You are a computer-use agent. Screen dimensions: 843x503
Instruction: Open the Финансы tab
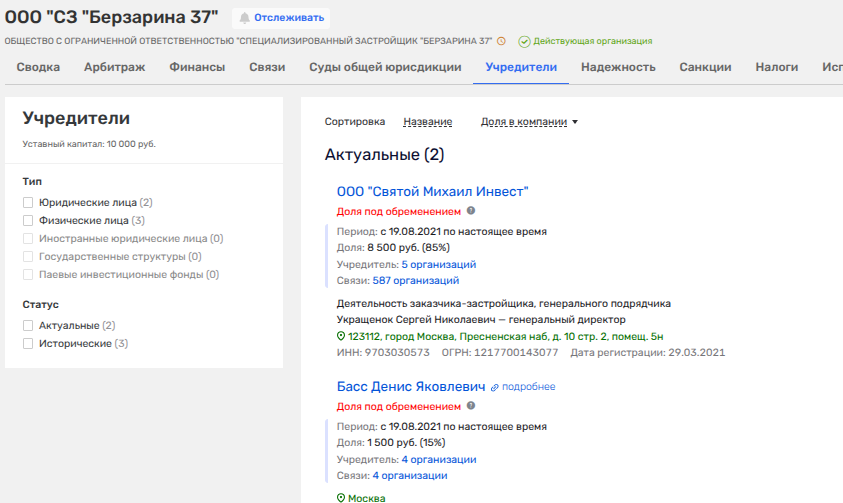[196, 67]
